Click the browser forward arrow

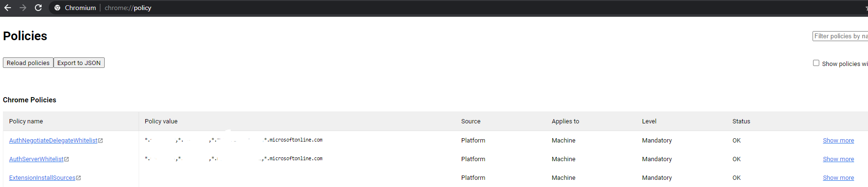[x=23, y=8]
